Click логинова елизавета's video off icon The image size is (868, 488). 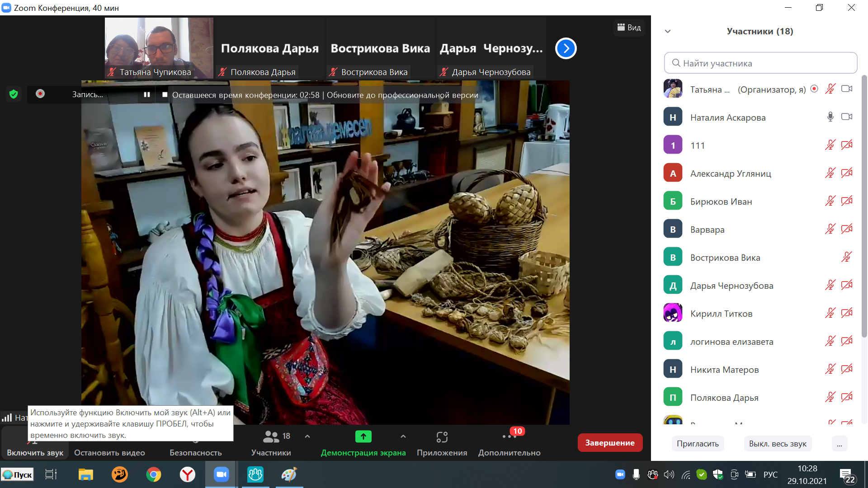847,341
